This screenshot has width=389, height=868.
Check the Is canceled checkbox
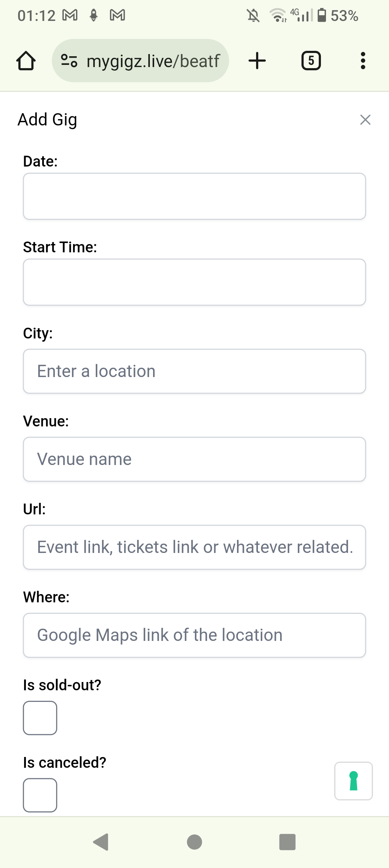point(40,795)
